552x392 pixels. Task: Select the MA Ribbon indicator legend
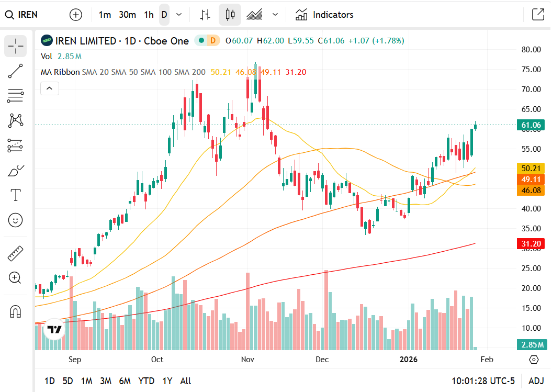pyautogui.click(x=60, y=72)
